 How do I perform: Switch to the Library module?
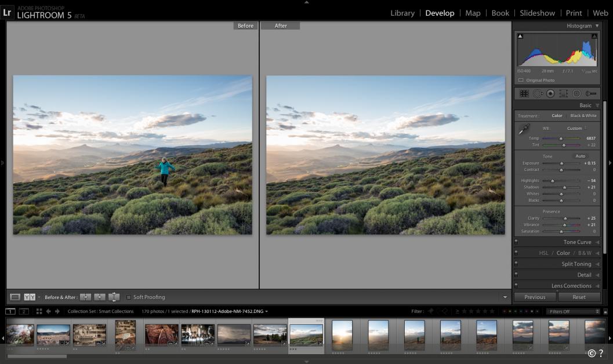click(x=402, y=13)
